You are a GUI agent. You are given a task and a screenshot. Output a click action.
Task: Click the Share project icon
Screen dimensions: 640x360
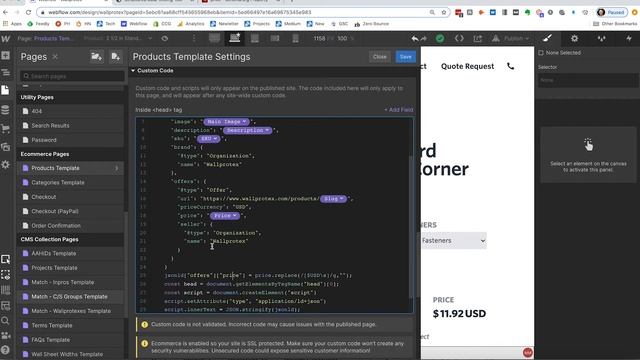tap(478, 39)
